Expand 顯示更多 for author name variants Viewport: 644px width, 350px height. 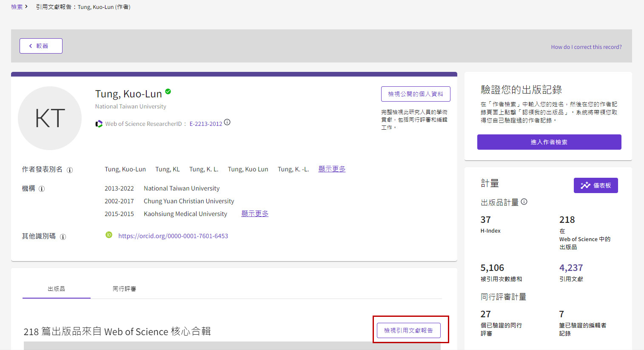tap(332, 169)
